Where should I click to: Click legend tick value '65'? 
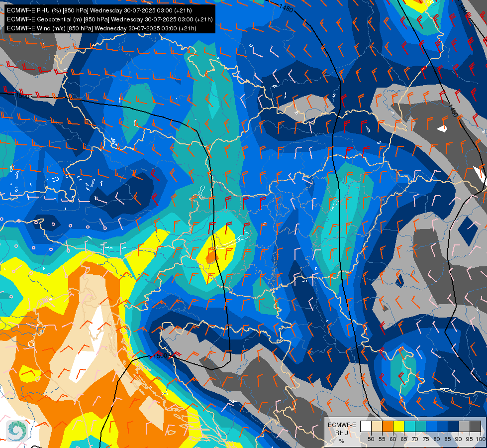tap(404, 439)
